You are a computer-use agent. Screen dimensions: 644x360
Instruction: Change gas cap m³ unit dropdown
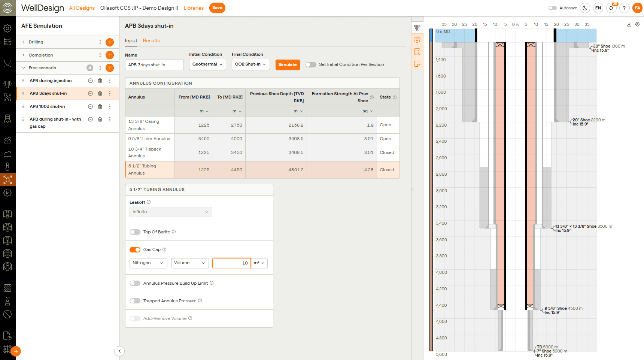[259, 263]
